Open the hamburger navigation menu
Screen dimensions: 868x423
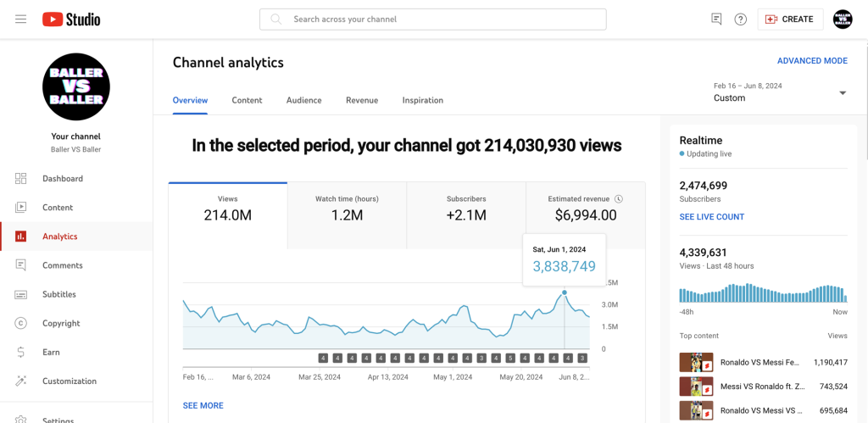tap(21, 19)
